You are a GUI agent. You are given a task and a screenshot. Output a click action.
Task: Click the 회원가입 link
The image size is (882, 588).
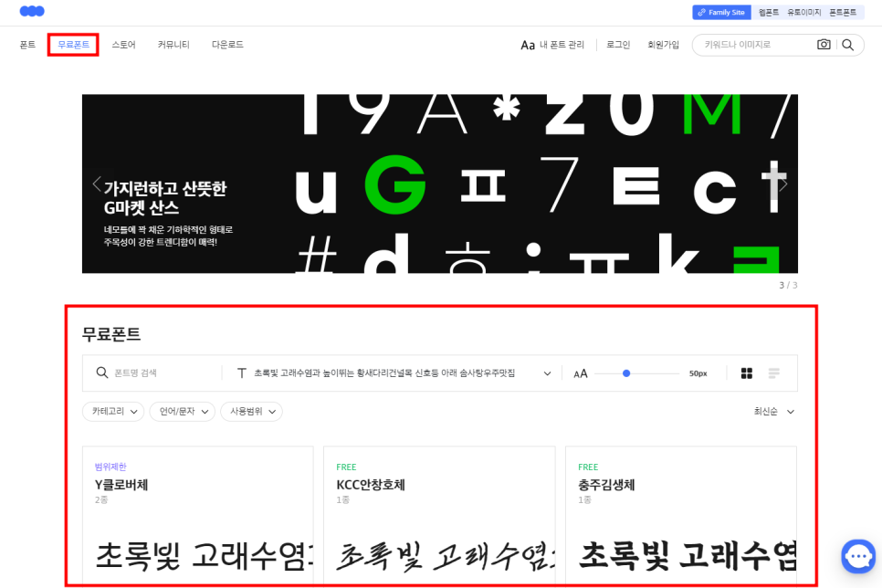(663, 45)
